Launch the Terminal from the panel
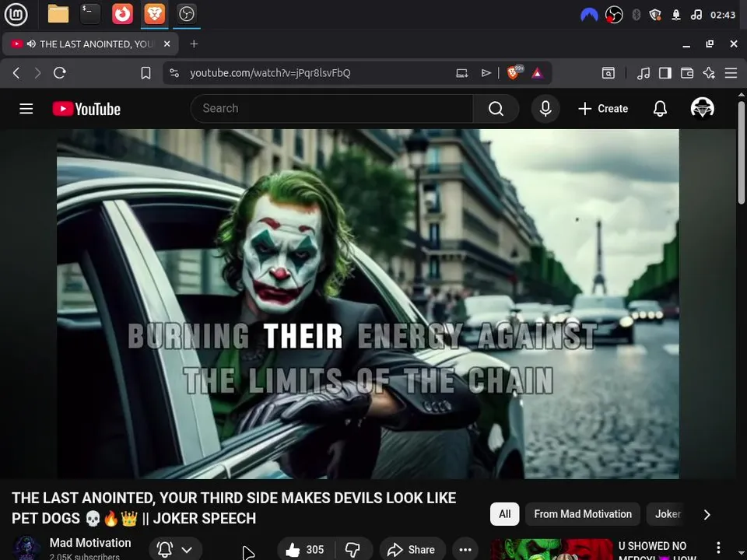This screenshot has width=747, height=560. (x=90, y=14)
